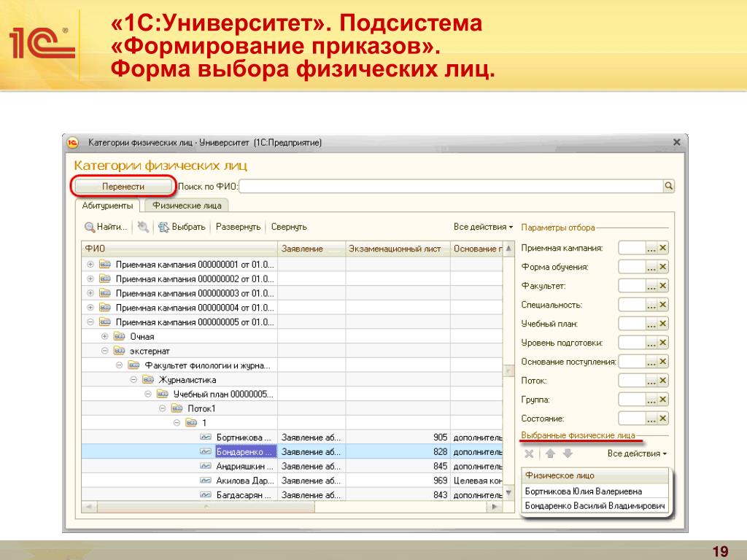
Task: Expand Приемная кампания 000000001 node
Action: tap(90, 264)
